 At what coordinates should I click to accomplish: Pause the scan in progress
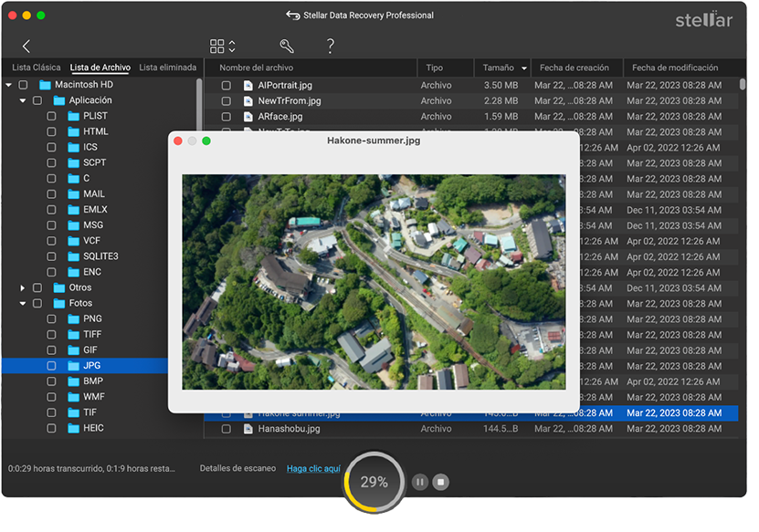[x=419, y=482]
